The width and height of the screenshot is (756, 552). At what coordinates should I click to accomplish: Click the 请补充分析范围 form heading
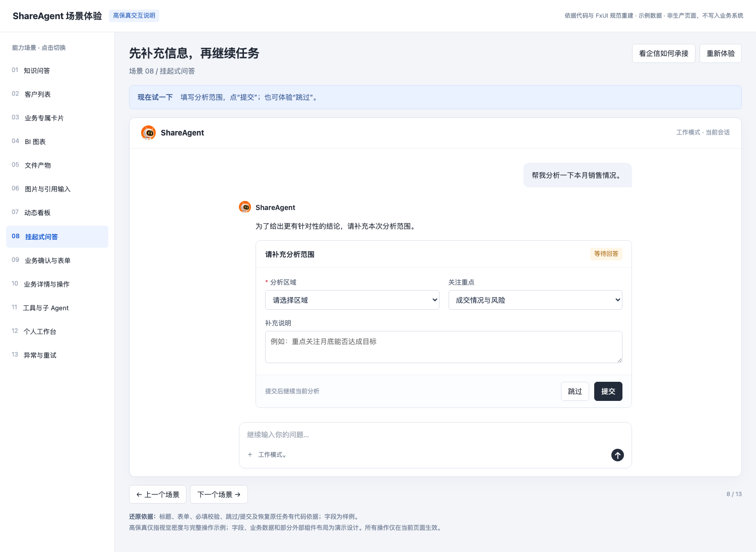click(x=290, y=254)
